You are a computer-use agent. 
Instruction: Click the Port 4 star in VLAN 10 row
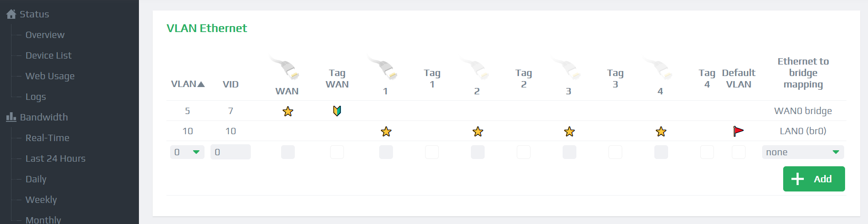coord(661,131)
